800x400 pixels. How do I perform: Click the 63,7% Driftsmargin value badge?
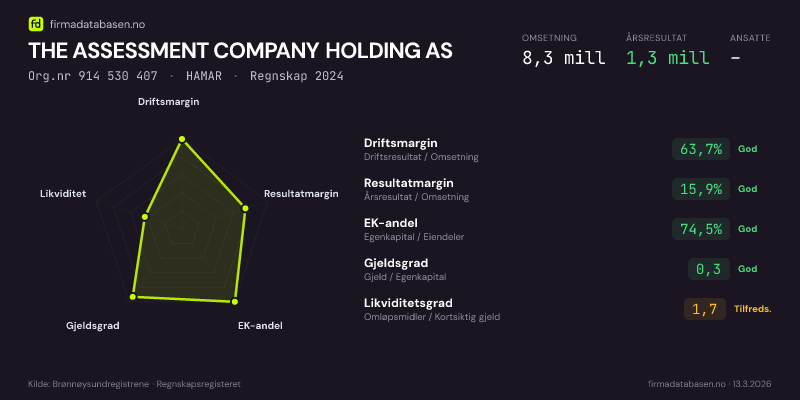click(x=700, y=149)
